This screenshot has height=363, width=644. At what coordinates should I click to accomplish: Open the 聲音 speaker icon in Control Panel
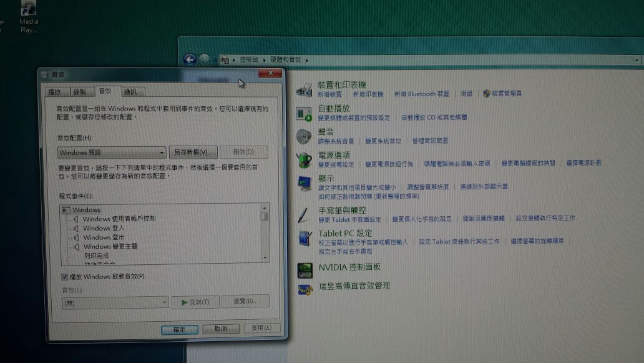tap(305, 136)
